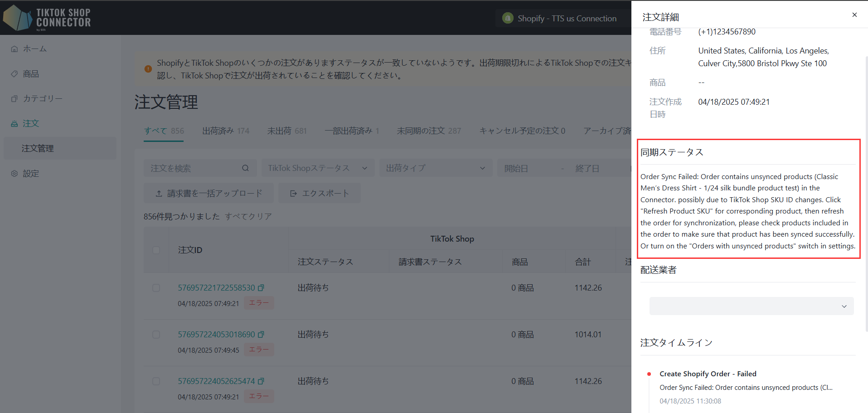Click エラー tag on order 576957224052625474
This screenshot has width=868, height=413.
pos(259,396)
